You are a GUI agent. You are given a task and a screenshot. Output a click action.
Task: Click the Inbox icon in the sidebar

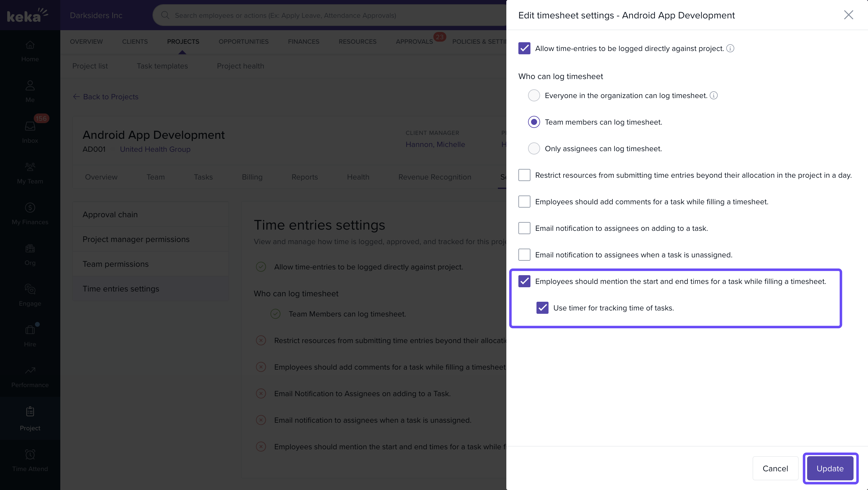coord(30,126)
